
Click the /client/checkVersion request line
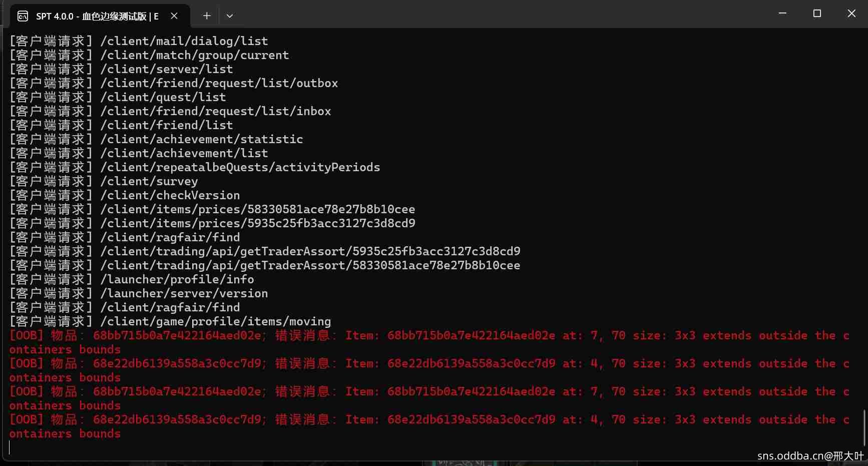[x=170, y=195]
